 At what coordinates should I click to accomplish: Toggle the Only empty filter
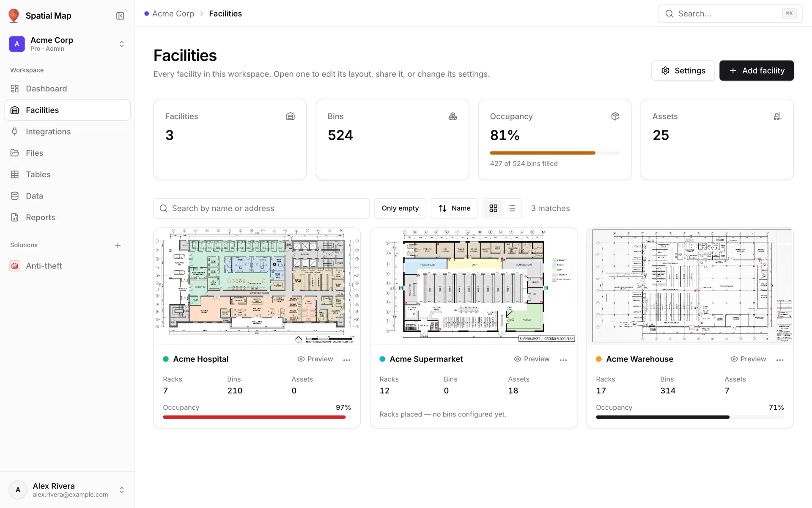[400, 208]
